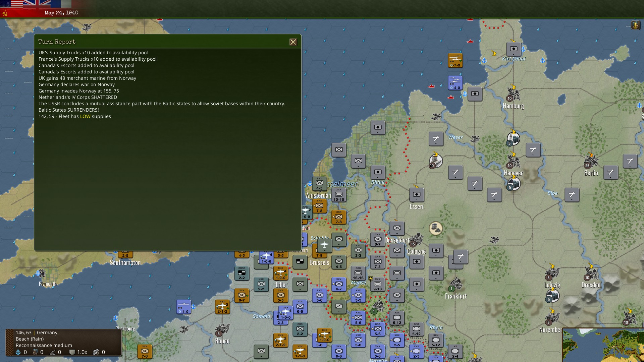This screenshot has width=644, height=362.
Task: Click the '146, 63 | Germany' coordinates line
Action: [x=37, y=333]
